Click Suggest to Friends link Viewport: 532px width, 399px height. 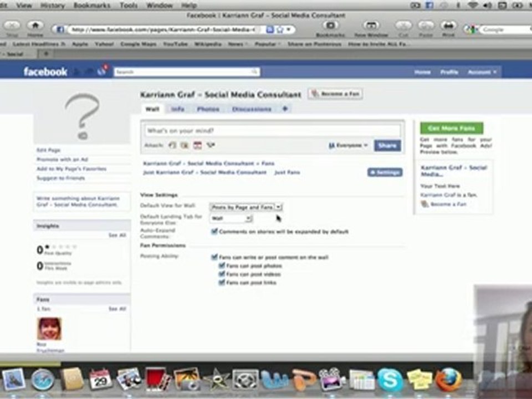click(x=60, y=178)
